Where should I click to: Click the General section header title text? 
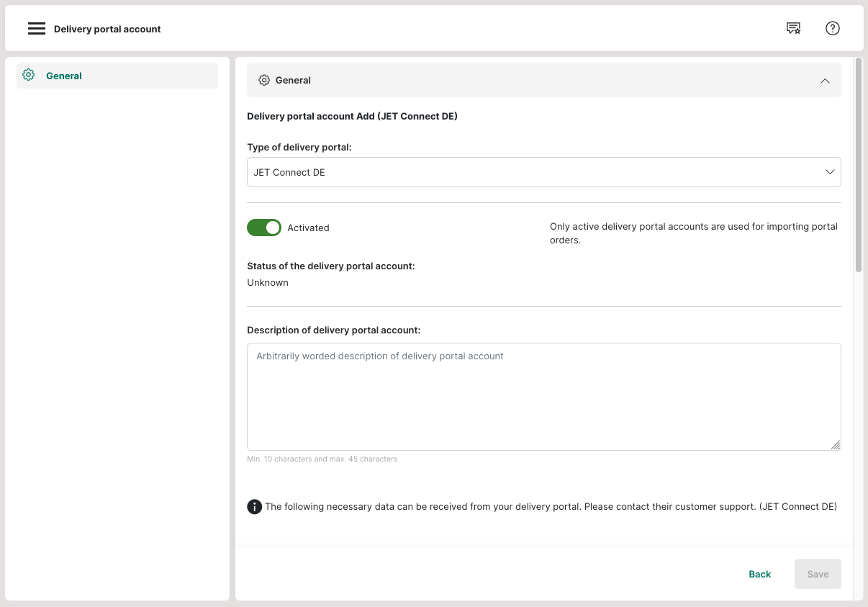click(293, 80)
